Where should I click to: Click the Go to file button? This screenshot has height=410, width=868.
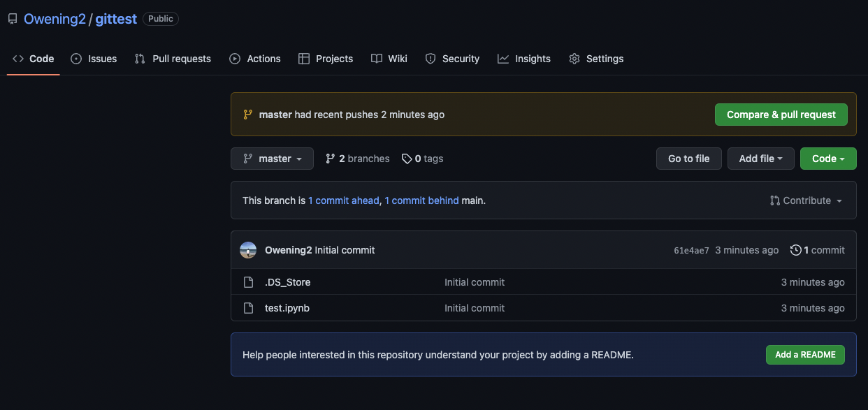pyautogui.click(x=689, y=159)
